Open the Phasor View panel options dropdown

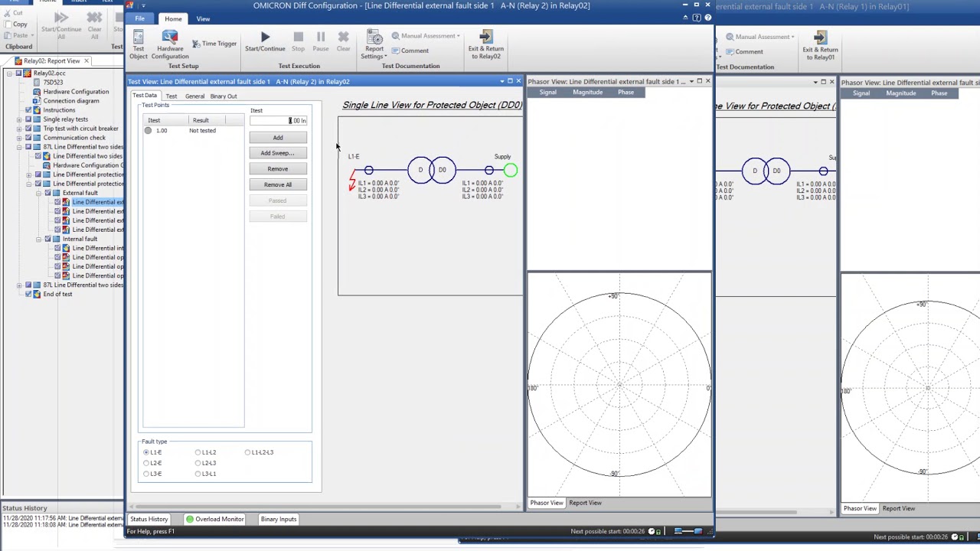click(x=691, y=81)
